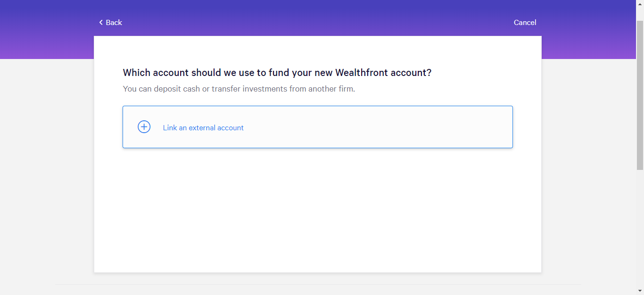Click the scrollbar down arrow
Image resolution: width=644 pixels, height=295 pixels.
(640, 291)
